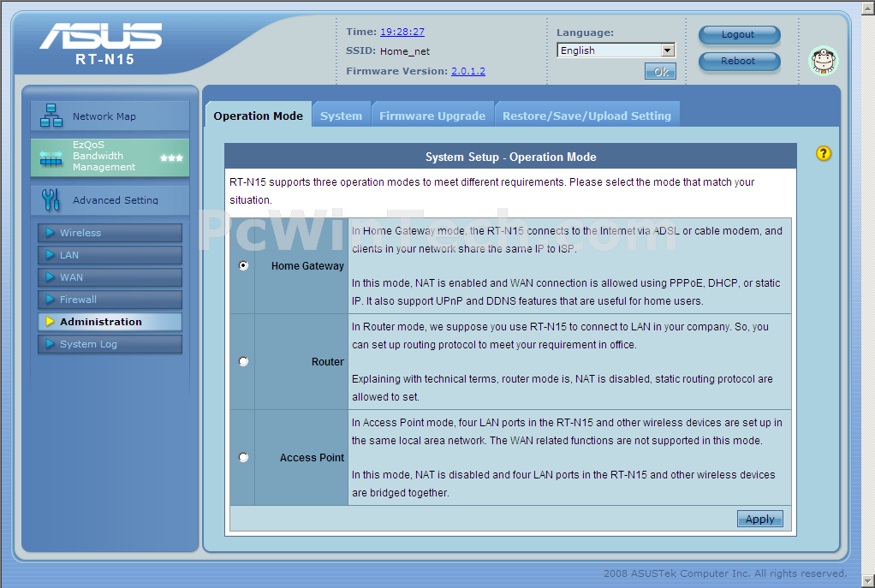
Task: Click the Router mode label
Action: (328, 361)
